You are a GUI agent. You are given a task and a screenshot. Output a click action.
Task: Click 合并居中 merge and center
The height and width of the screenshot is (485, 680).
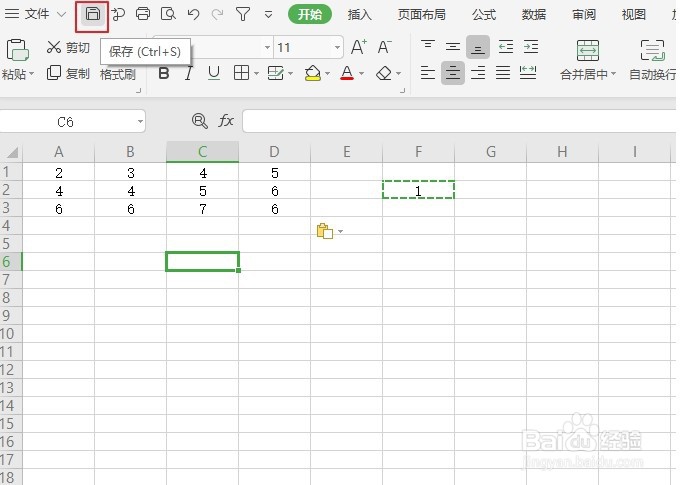point(587,60)
